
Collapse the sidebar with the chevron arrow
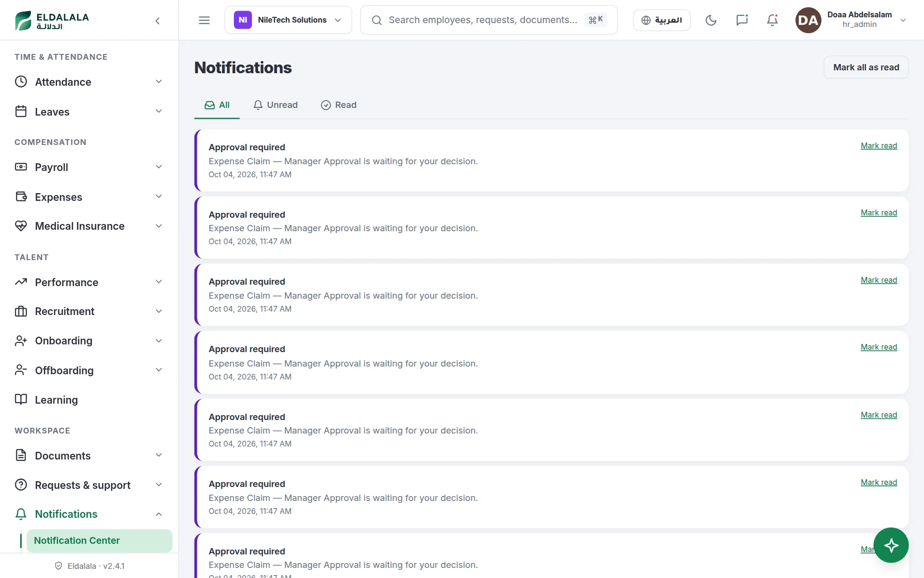pyautogui.click(x=157, y=20)
